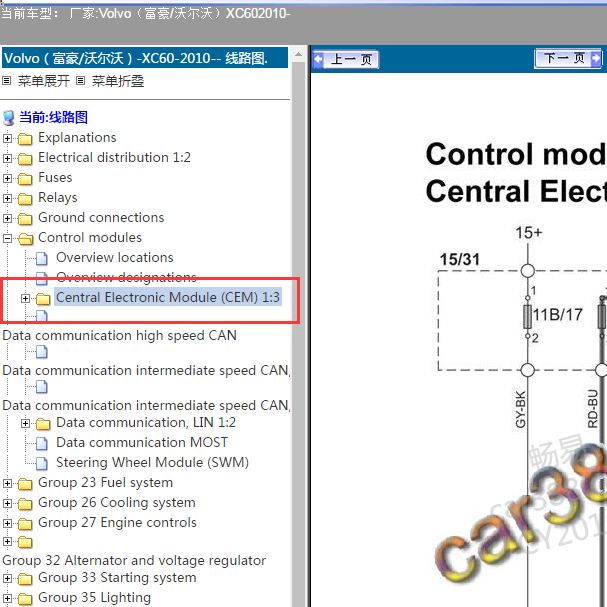The image size is (607, 607).
Task: Click the Group 23 Fuel system folder icon
Action: pos(25,484)
